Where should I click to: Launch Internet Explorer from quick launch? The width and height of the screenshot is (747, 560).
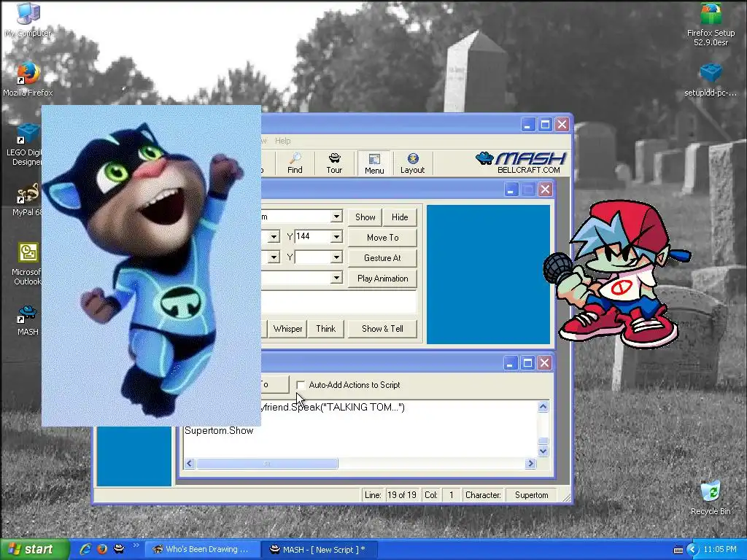click(86, 549)
